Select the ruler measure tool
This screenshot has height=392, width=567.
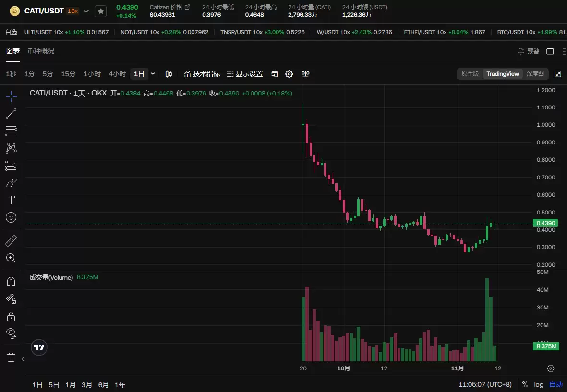(11, 240)
